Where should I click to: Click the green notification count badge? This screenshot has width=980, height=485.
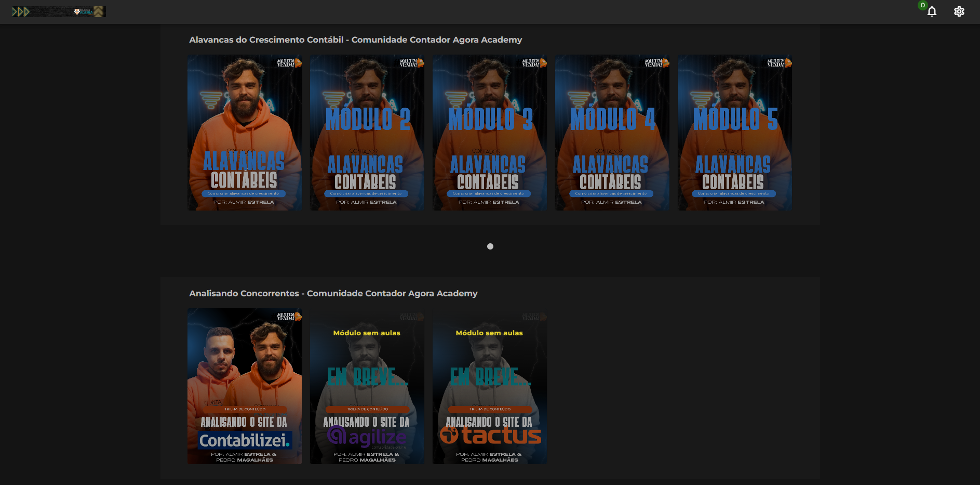click(922, 5)
